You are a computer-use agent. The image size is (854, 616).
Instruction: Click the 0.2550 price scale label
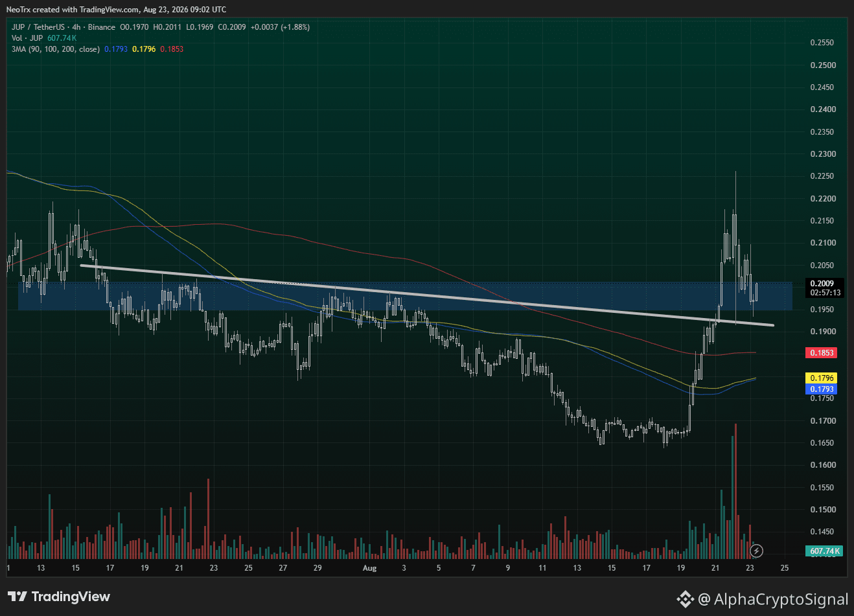click(x=822, y=43)
